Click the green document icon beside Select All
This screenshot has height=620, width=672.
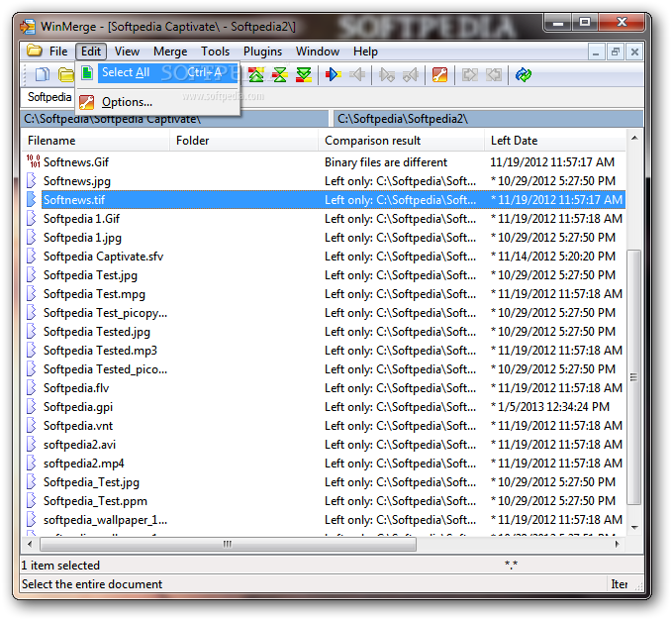pos(87,73)
